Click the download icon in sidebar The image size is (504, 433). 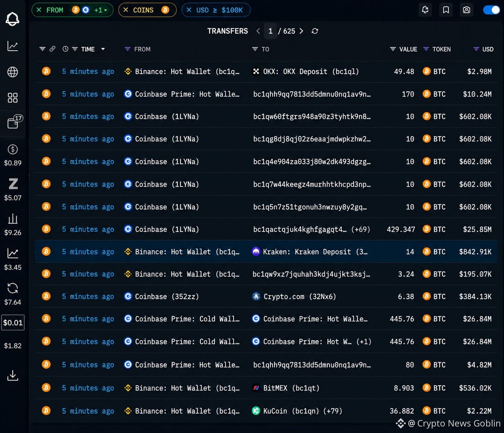[x=13, y=375]
